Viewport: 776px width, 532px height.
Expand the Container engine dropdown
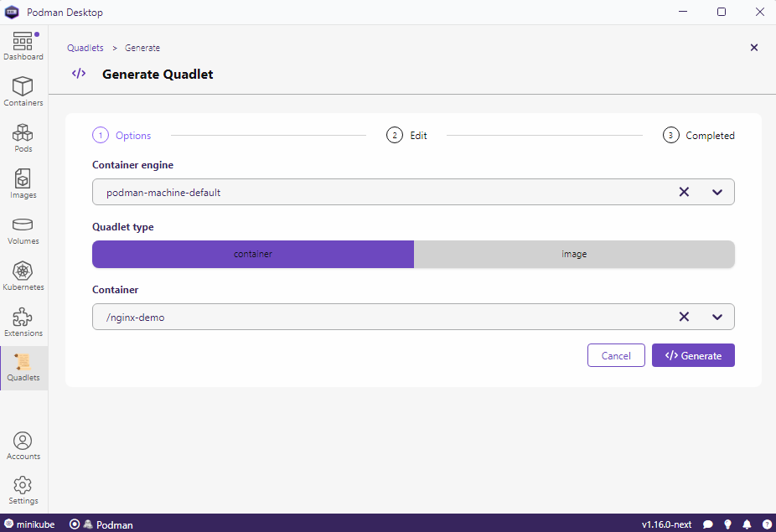(x=717, y=192)
